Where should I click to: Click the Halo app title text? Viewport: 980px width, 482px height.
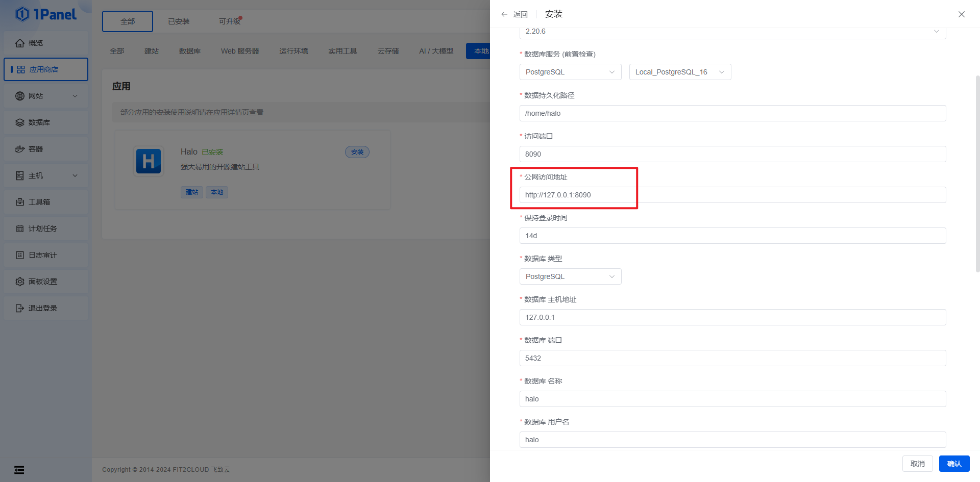[x=189, y=152]
